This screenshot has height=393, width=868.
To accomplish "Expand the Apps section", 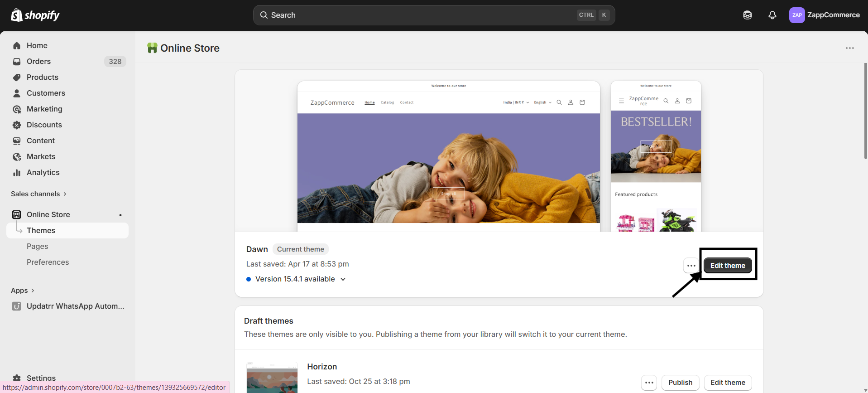I will pyautogui.click(x=23, y=291).
